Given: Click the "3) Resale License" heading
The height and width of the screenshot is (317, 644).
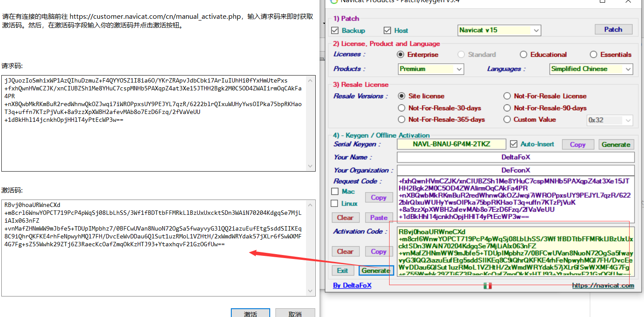Looking at the screenshot, I should [x=361, y=85].
